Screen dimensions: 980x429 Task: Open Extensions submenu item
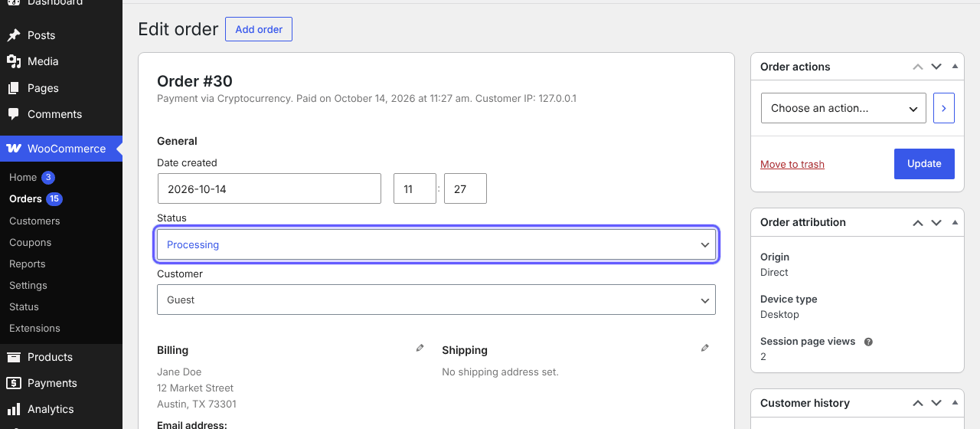(x=34, y=328)
